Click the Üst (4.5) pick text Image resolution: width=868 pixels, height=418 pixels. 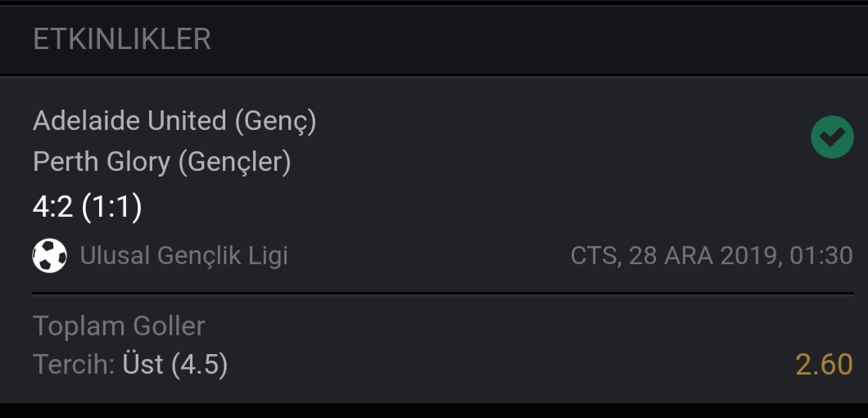175,364
